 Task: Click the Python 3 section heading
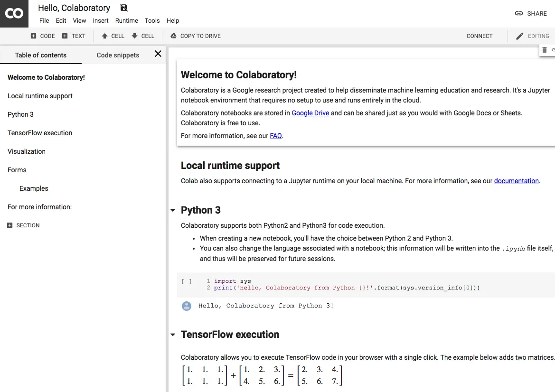click(x=201, y=210)
